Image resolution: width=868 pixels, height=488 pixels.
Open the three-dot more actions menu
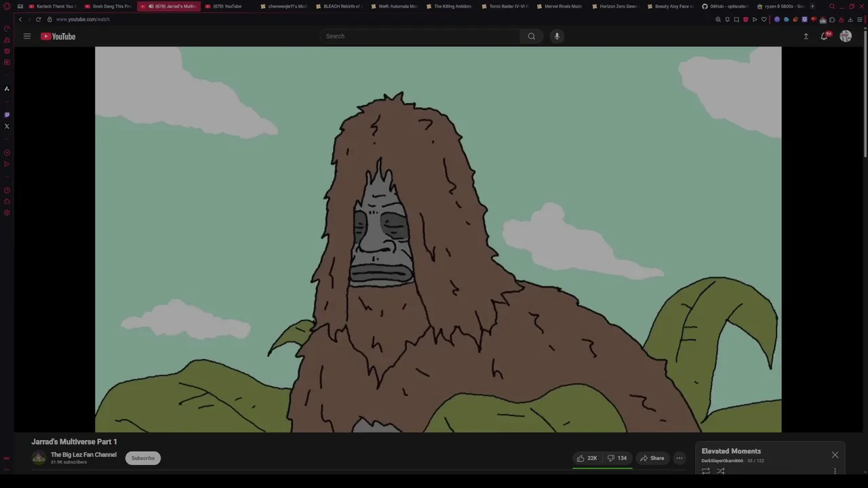point(679,458)
